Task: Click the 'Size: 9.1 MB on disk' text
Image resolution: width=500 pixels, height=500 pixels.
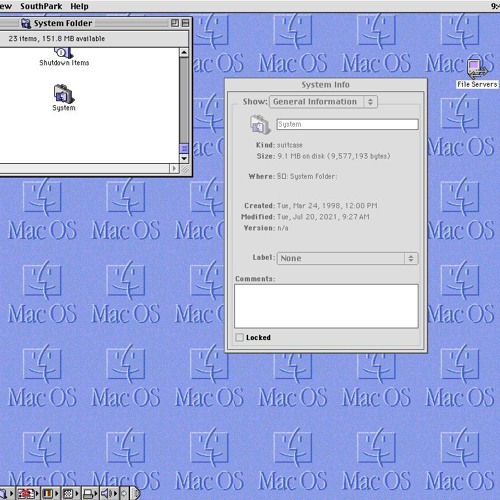Action: tap(323, 156)
